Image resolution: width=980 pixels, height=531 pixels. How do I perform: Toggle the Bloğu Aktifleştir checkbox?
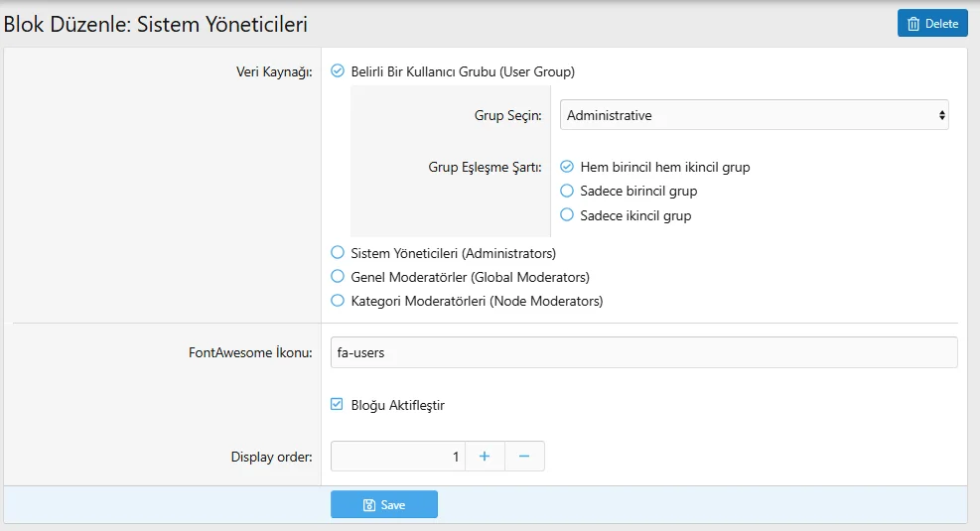(338, 405)
